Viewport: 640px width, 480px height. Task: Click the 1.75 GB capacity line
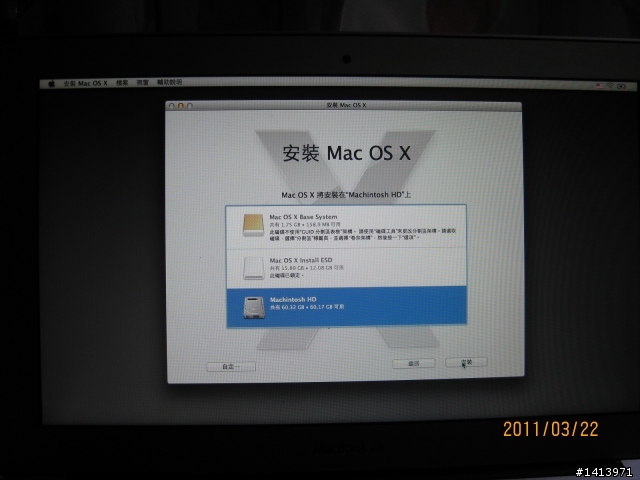click(305, 224)
